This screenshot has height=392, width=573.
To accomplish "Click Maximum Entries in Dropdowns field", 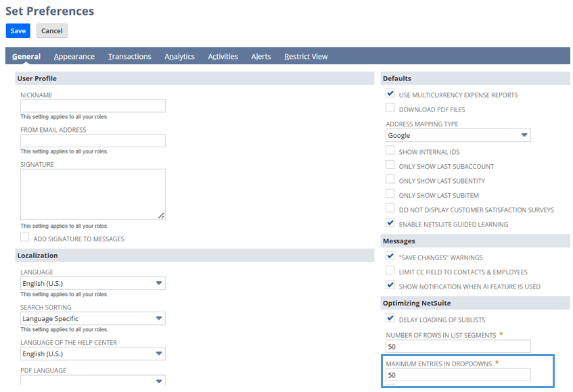I will pyautogui.click(x=458, y=375).
